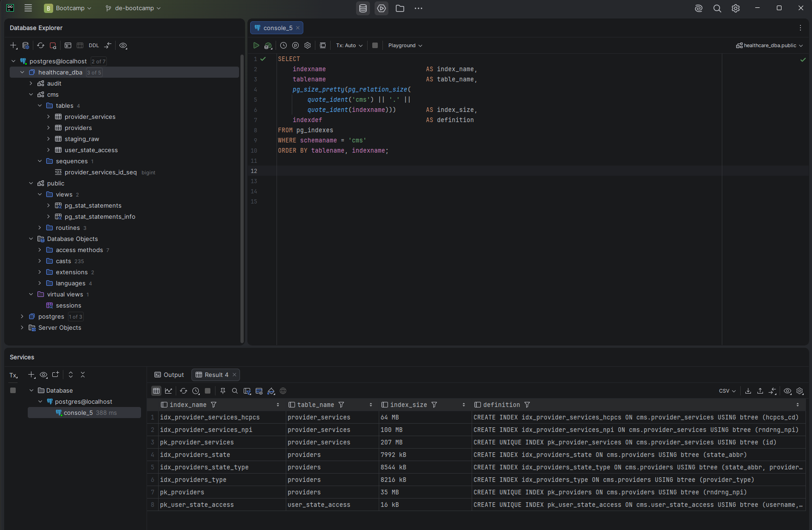Screen dimensions: 812x530
Task: Refresh the Database Explorer tree
Action: (41, 45)
